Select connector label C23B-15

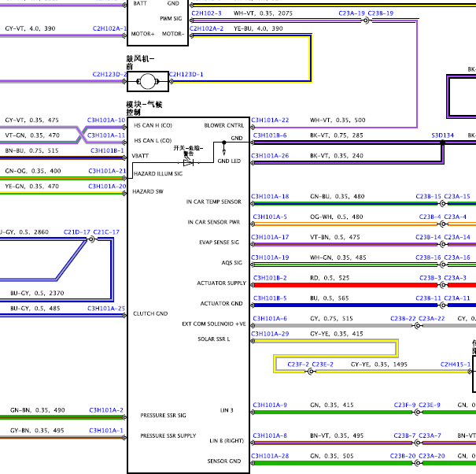pyautogui.click(x=428, y=197)
